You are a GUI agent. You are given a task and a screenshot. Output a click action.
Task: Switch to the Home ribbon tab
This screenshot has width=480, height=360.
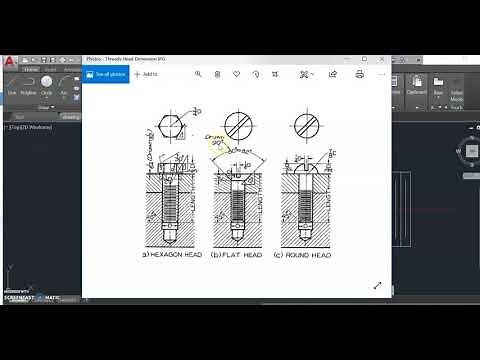click(31, 69)
